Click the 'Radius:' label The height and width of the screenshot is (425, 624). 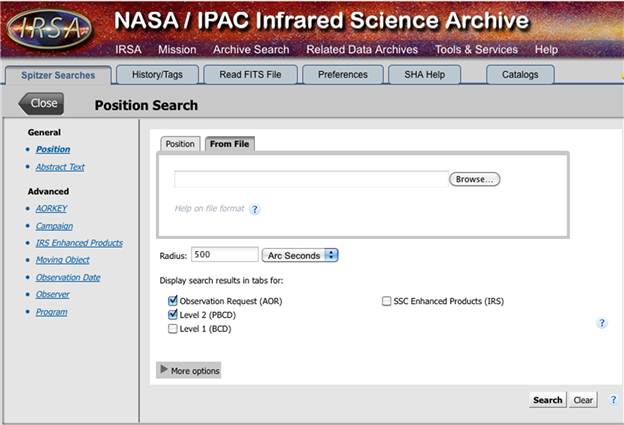pos(173,256)
